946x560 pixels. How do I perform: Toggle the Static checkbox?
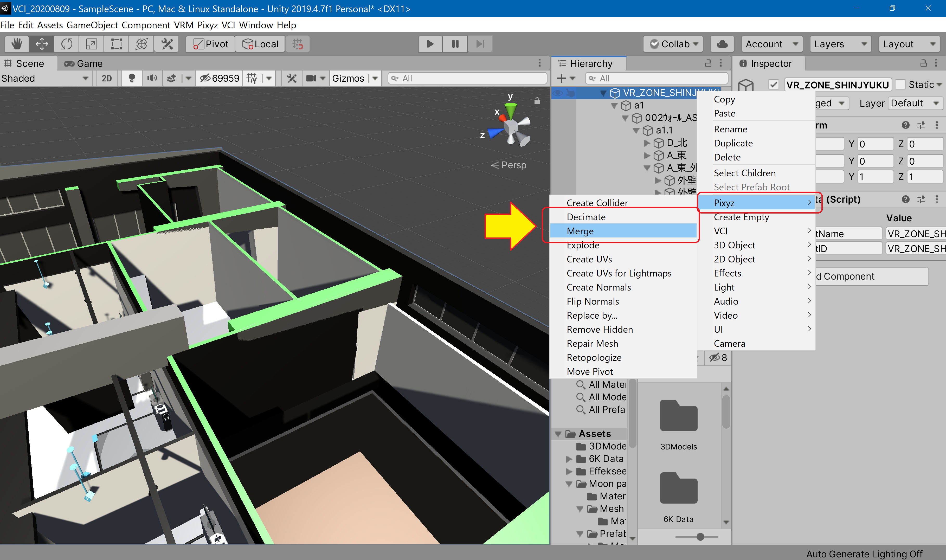[x=900, y=85]
